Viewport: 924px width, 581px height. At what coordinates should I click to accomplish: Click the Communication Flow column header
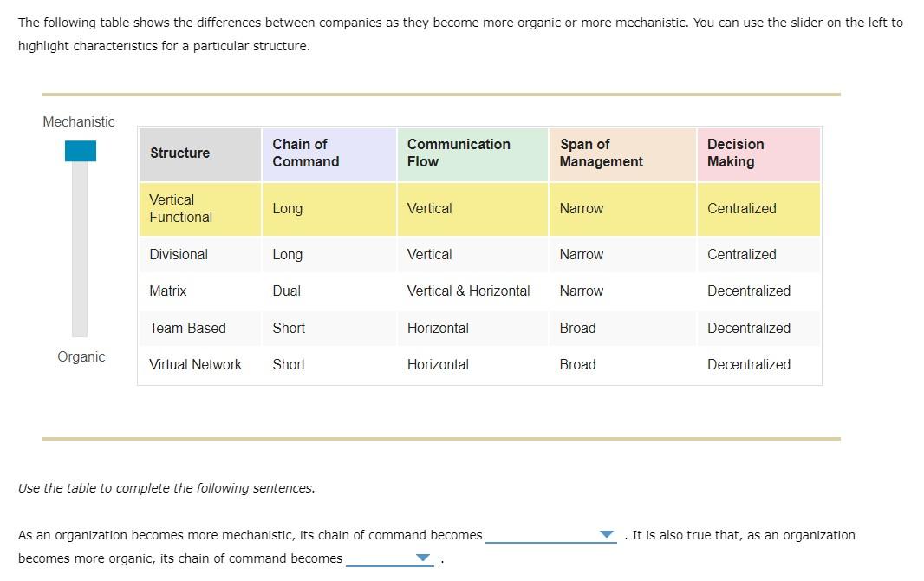[459, 153]
